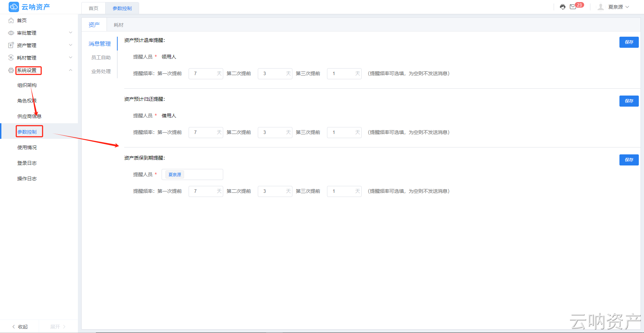Click the home icon beside 首页
Image resolution: width=644 pixels, height=333 pixels.
(x=10, y=20)
